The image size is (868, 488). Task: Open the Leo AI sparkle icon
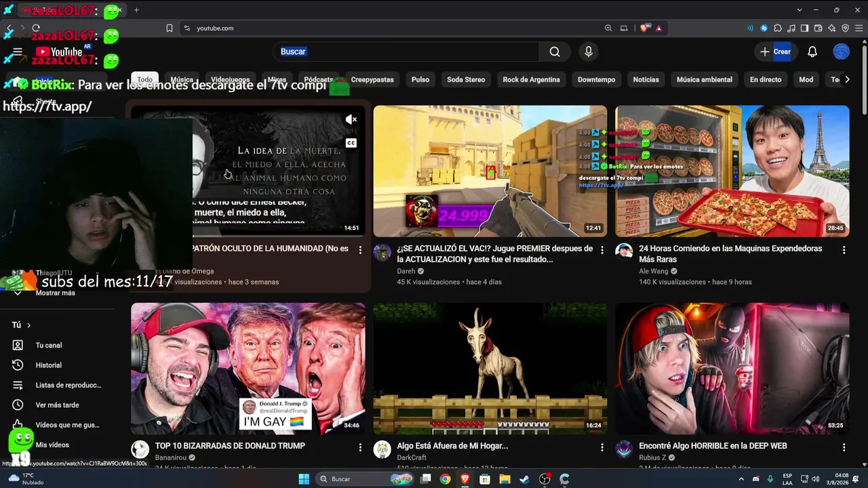[x=832, y=28]
